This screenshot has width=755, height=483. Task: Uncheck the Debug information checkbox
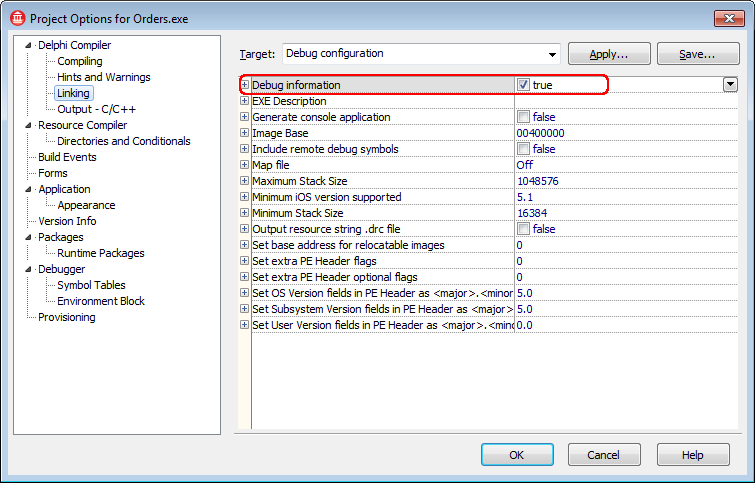tap(523, 85)
